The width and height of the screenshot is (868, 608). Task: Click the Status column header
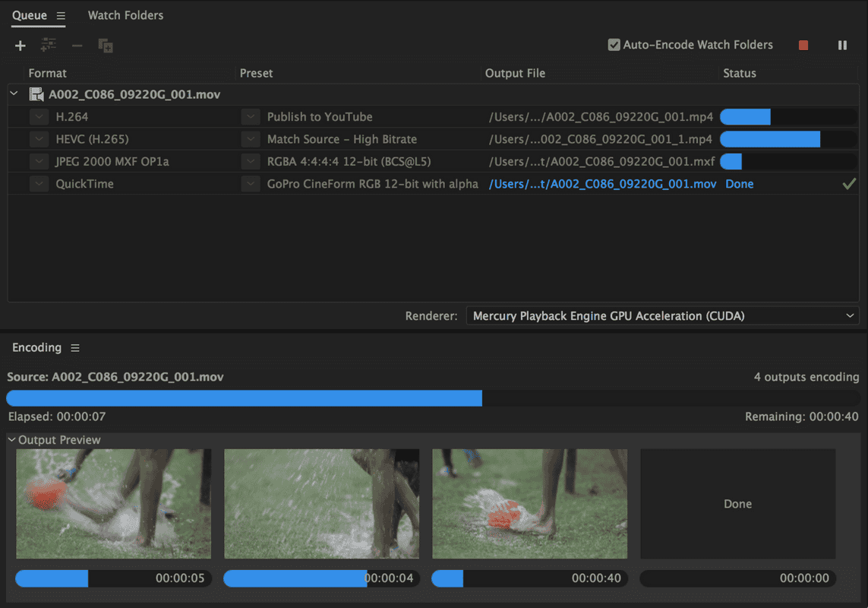pos(740,73)
